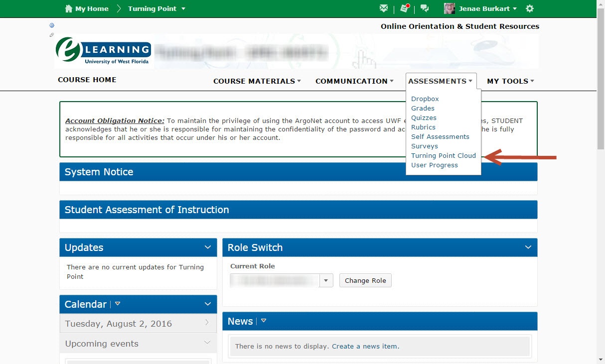
Task: Open the Communication menu
Action: point(354,81)
